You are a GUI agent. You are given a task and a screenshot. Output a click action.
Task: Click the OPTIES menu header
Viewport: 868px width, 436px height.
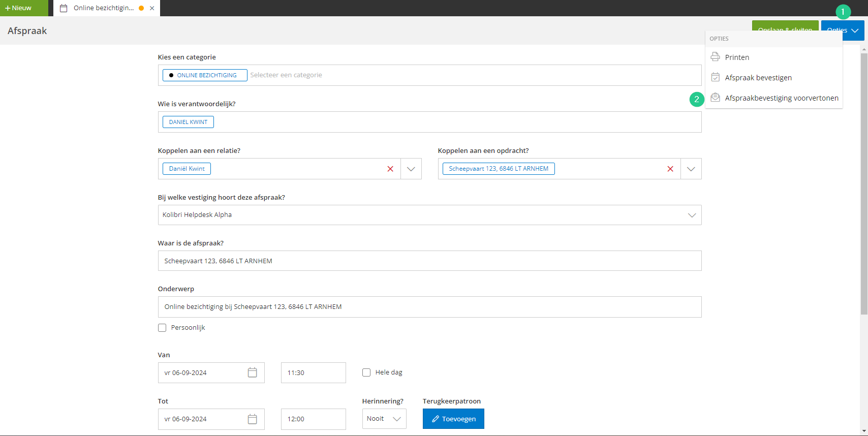[719, 39]
